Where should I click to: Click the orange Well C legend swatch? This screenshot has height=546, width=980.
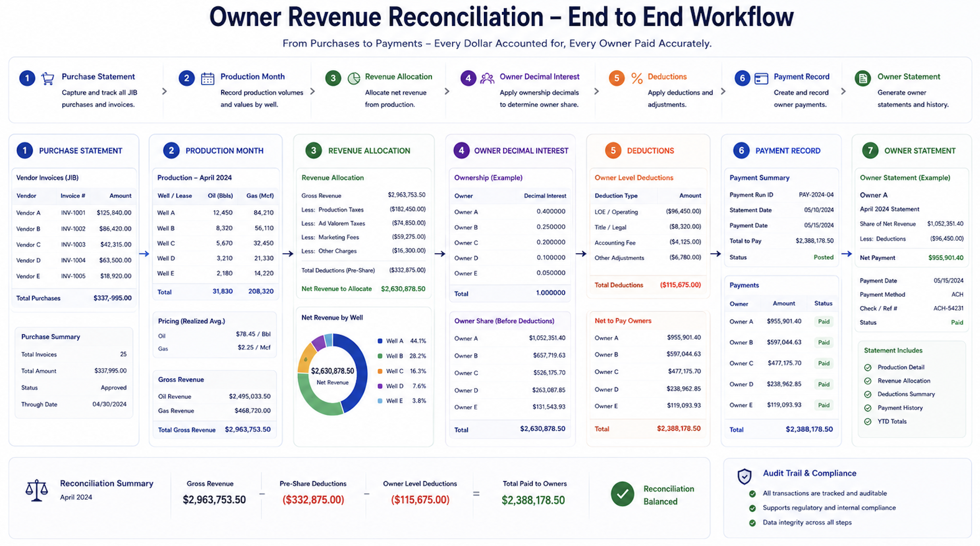pyautogui.click(x=380, y=371)
